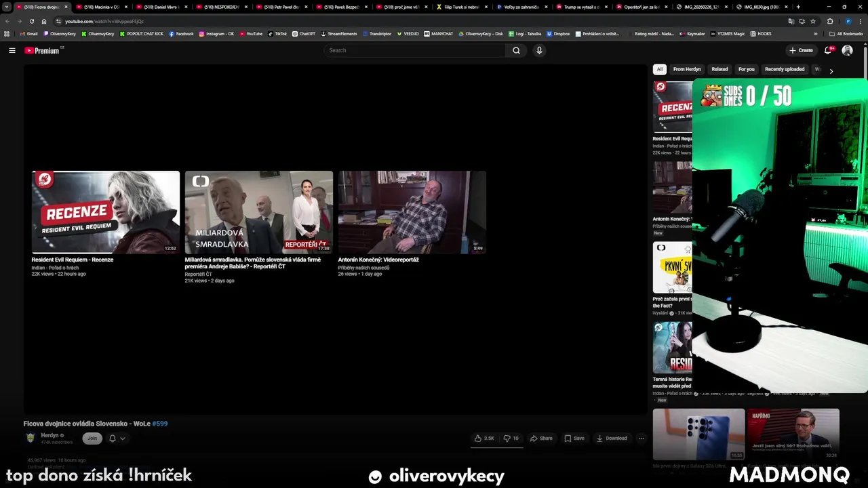The image size is (868, 488).
Task: Select the Related filter chip
Action: click(x=719, y=69)
